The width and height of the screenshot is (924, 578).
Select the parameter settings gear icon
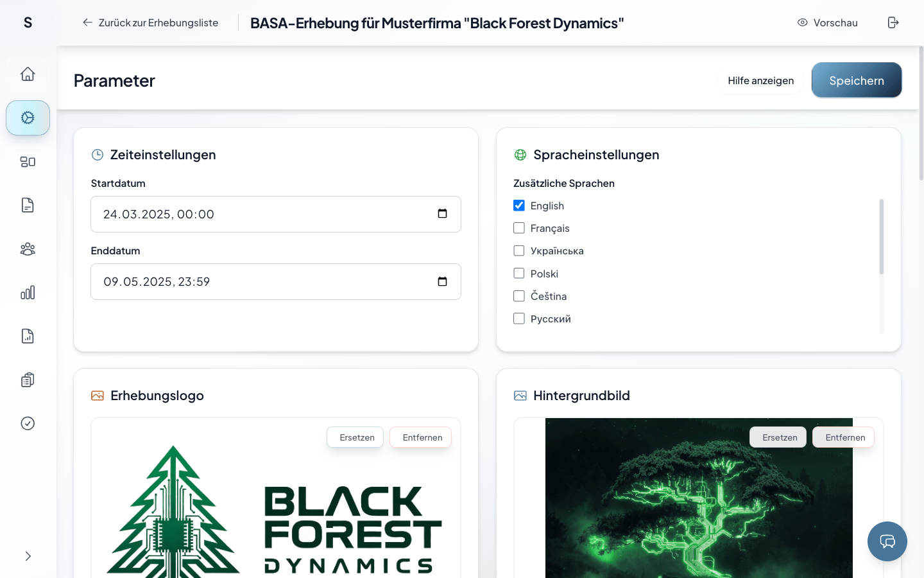point(28,118)
